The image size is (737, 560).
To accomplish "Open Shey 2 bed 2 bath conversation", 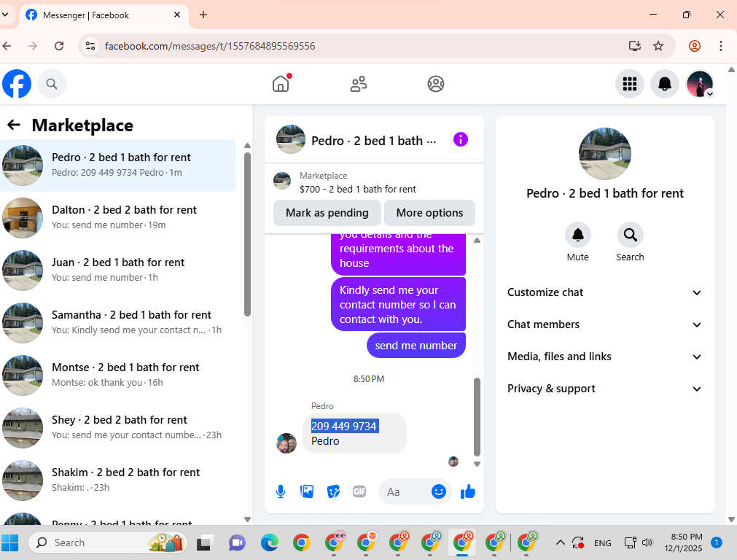I will (118, 428).
